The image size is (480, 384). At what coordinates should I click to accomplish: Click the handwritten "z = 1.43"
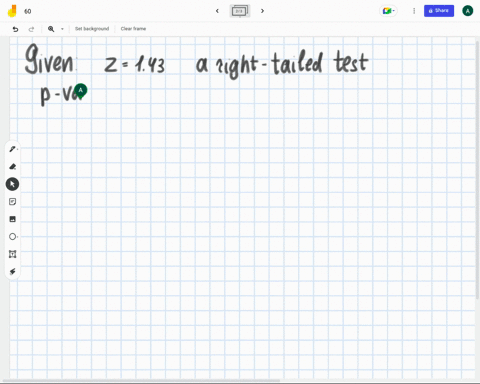point(135,65)
